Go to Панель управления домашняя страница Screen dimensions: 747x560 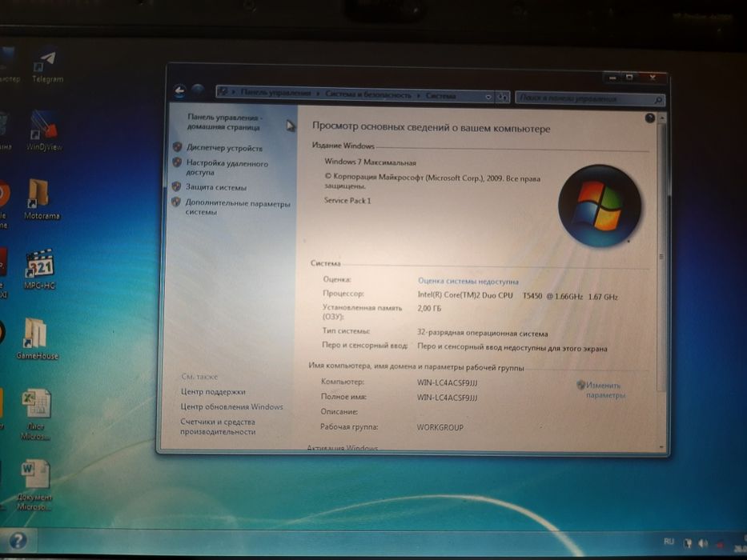pyautogui.click(x=224, y=122)
